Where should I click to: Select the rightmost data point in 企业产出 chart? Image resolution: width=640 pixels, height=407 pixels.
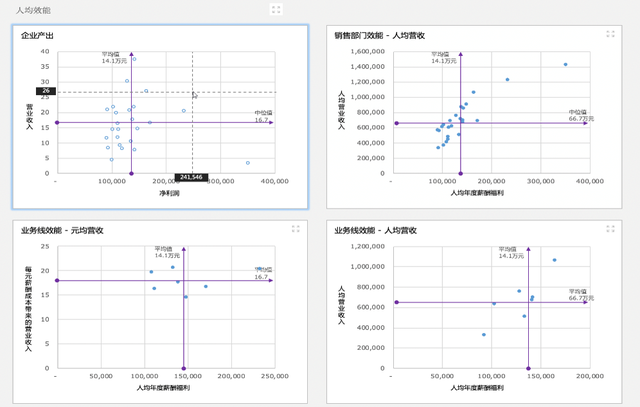(x=247, y=162)
